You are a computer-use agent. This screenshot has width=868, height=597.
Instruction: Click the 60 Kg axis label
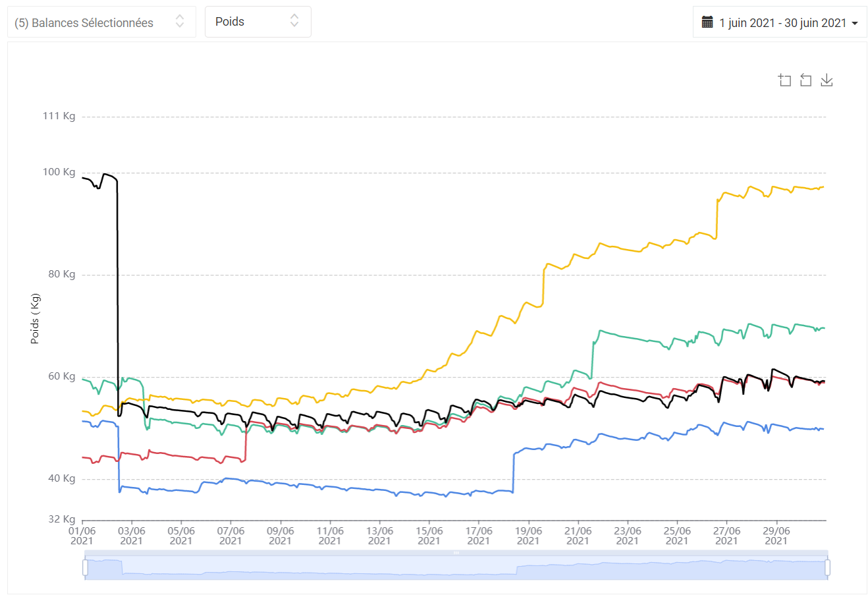tap(62, 376)
